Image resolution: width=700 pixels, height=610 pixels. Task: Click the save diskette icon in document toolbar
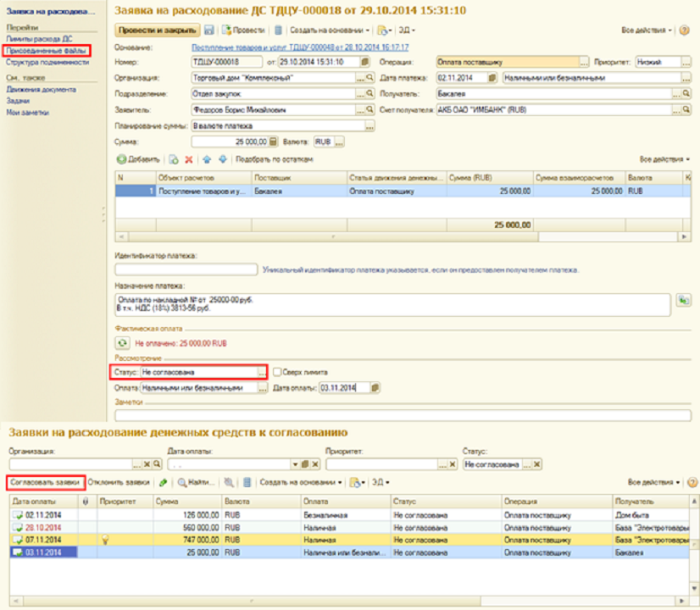click(x=208, y=30)
